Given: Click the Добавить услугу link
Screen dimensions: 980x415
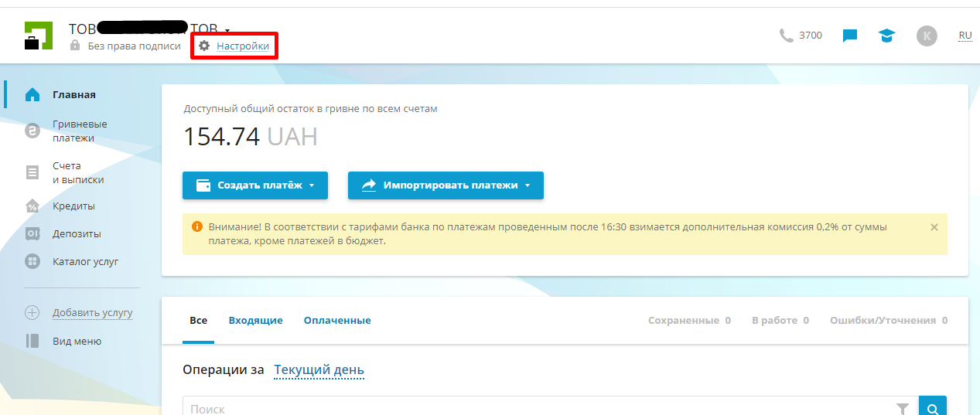Looking at the screenshot, I should point(93,313).
